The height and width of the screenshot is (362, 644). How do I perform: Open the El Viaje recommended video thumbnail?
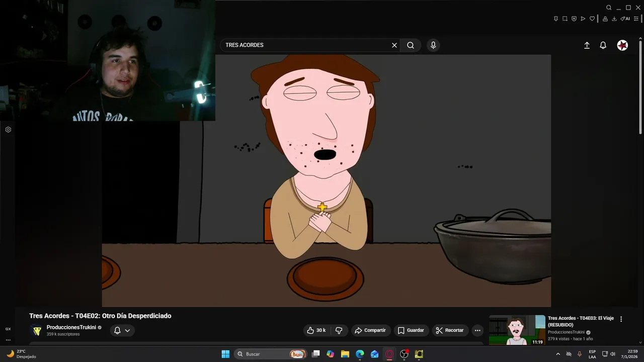coord(517,330)
